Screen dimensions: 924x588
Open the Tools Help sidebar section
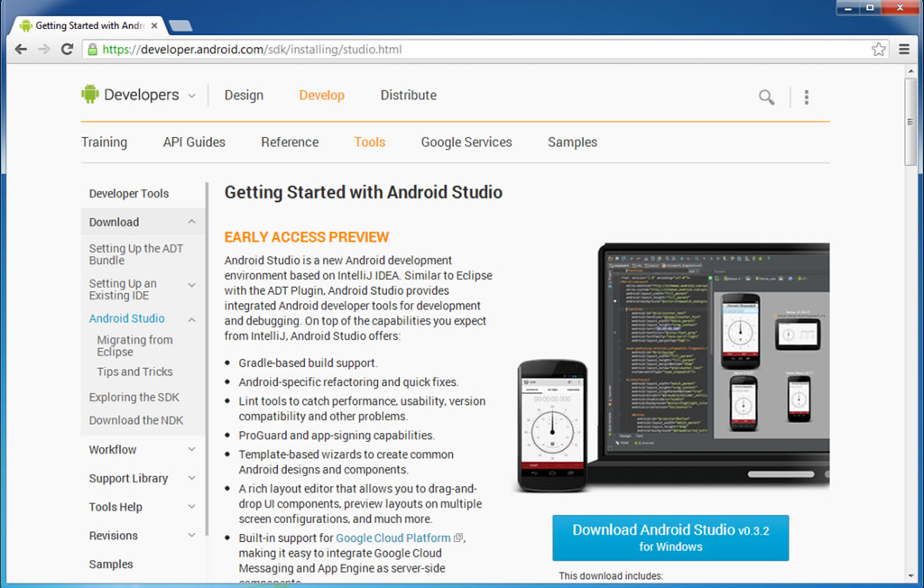click(115, 507)
